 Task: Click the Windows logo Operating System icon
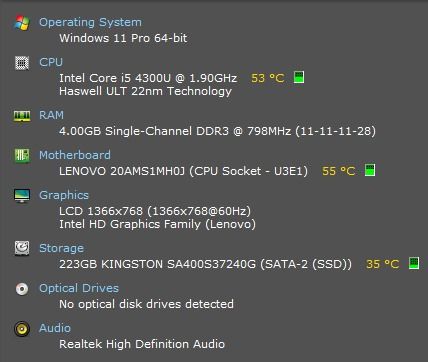pyautogui.click(x=22, y=23)
